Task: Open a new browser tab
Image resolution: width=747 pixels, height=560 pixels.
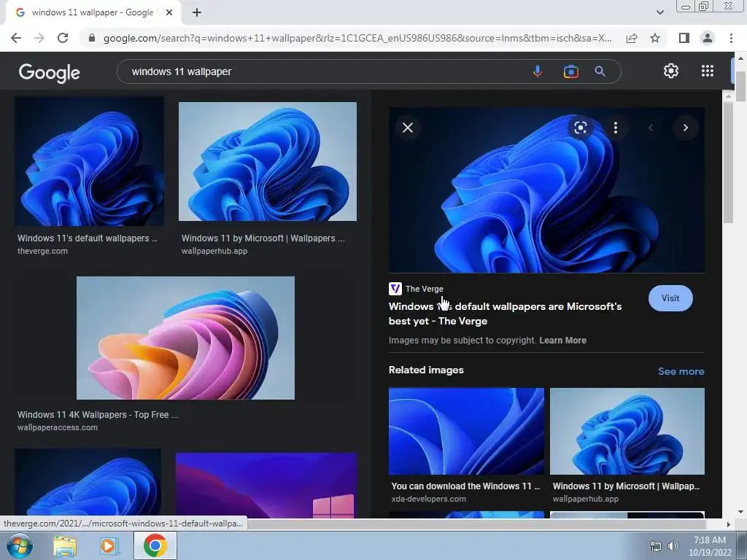Action: click(197, 12)
